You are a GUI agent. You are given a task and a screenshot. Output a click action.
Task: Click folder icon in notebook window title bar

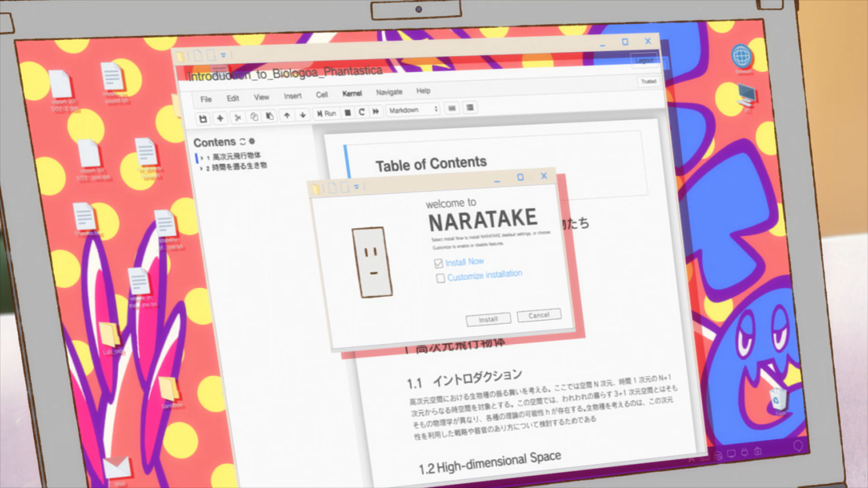(180, 56)
